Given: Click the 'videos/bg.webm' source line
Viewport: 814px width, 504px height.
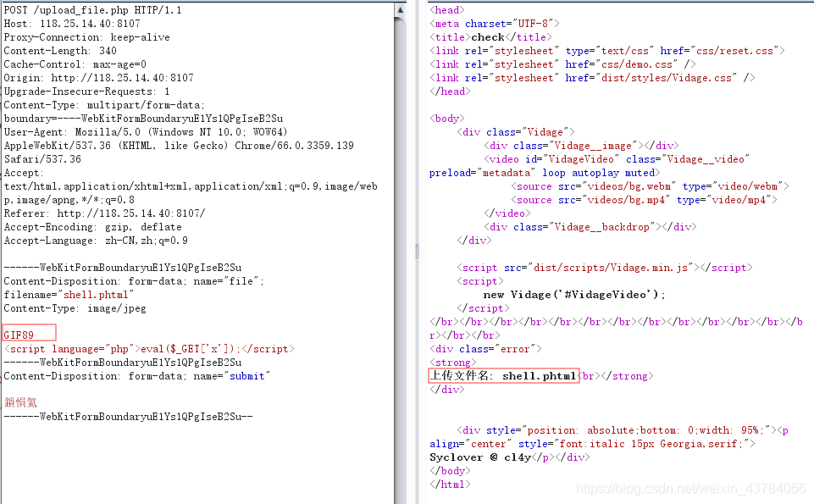Looking at the screenshot, I should [650, 186].
